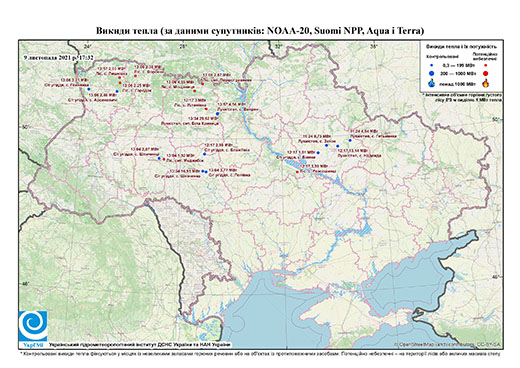The height and width of the screenshot is (368, 520).
Task: Click the intensity note under the legend
Action: click(x=462, y=97)
